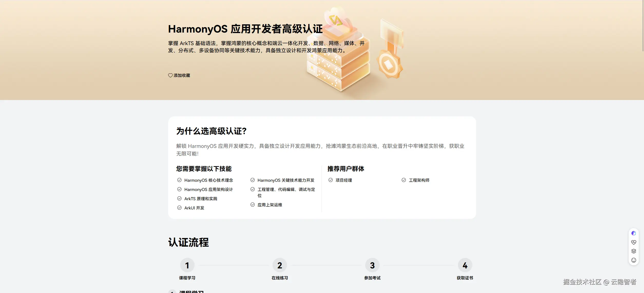Jump to step 3 参加考试
644x293 pixels.
372,265
